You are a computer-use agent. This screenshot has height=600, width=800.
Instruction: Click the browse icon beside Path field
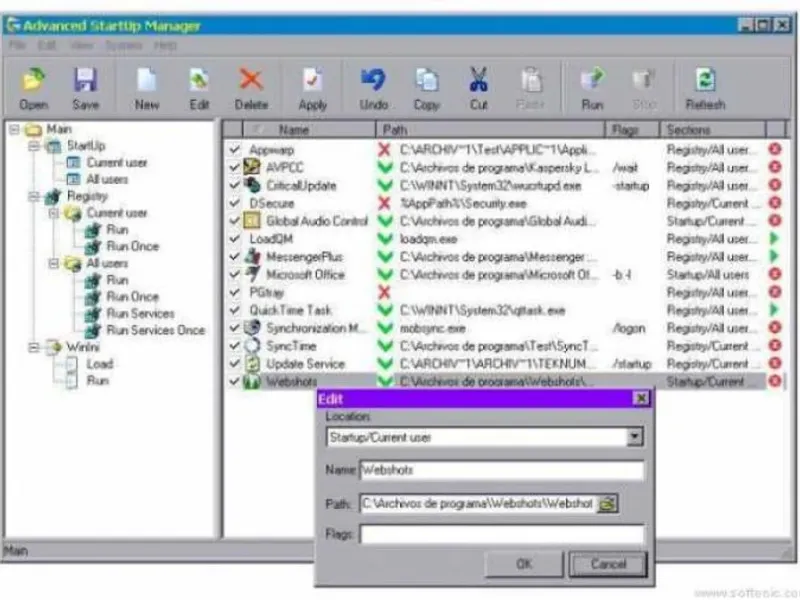click(x=607, y=504)
